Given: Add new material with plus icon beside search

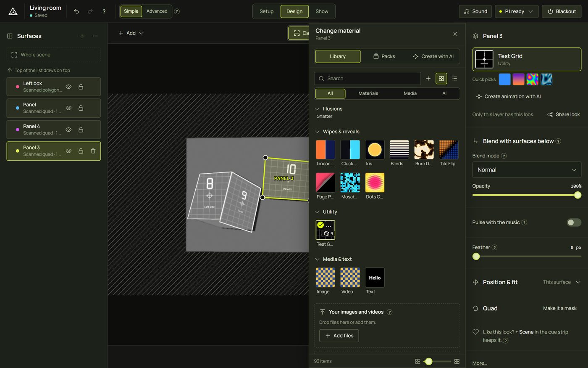Looking at the screenshot, I should click(428, 79).
